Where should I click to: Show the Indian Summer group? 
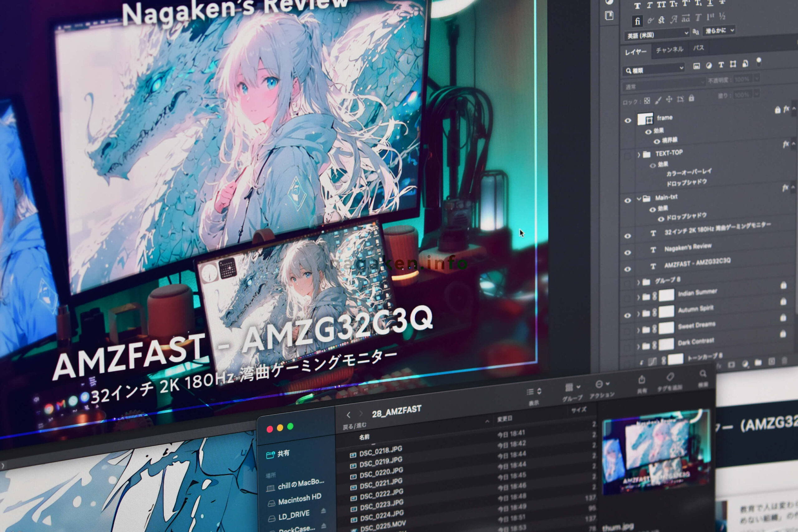pyautogui.click(x=628, y=299)
